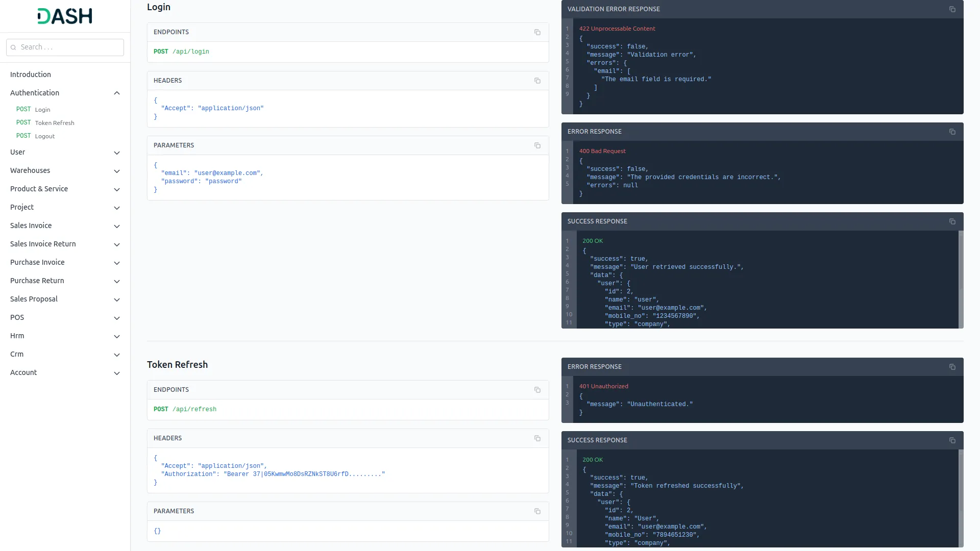The height and width of the screenshot is (551, 980).
Task: Click the "422 Unprocessable Content" status line
Action: (617, 29)
